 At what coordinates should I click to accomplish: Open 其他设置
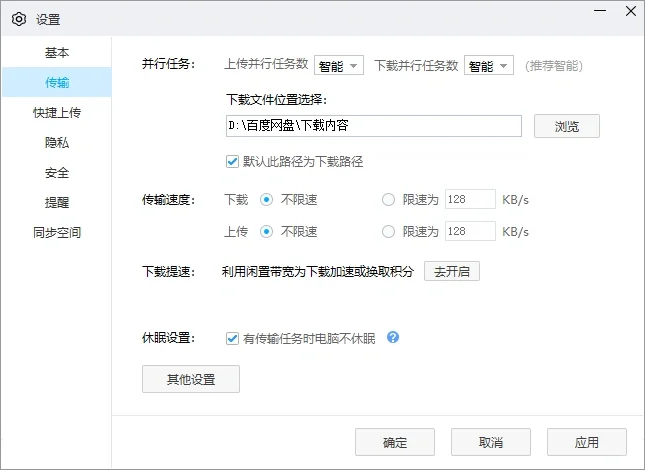tap(191, 379)
